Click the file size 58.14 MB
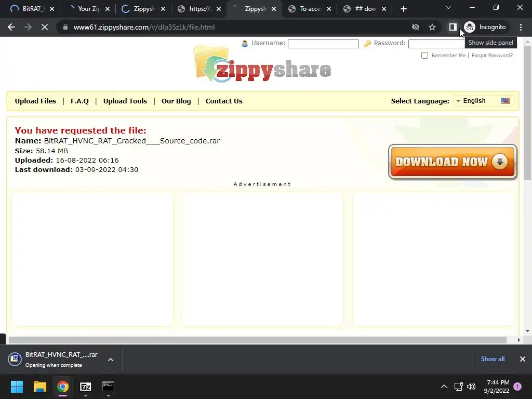532x399 pixels. 52,151
